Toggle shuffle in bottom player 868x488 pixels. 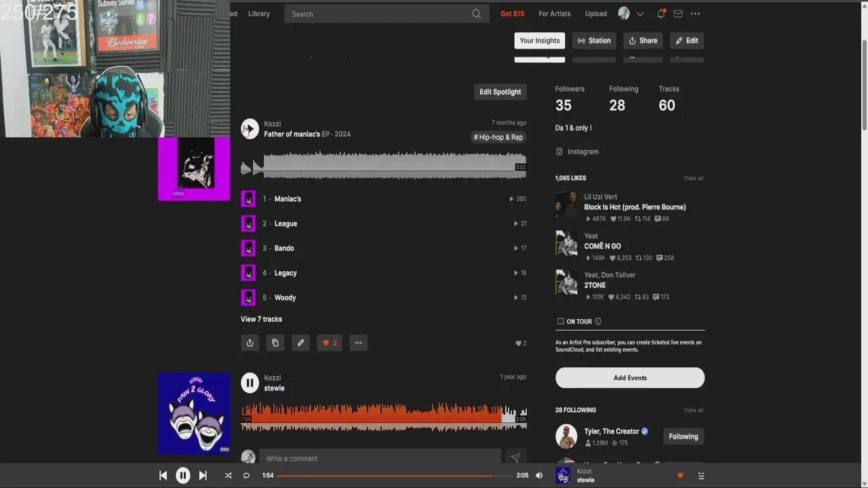pyautogui.click(x=228, y=476)
